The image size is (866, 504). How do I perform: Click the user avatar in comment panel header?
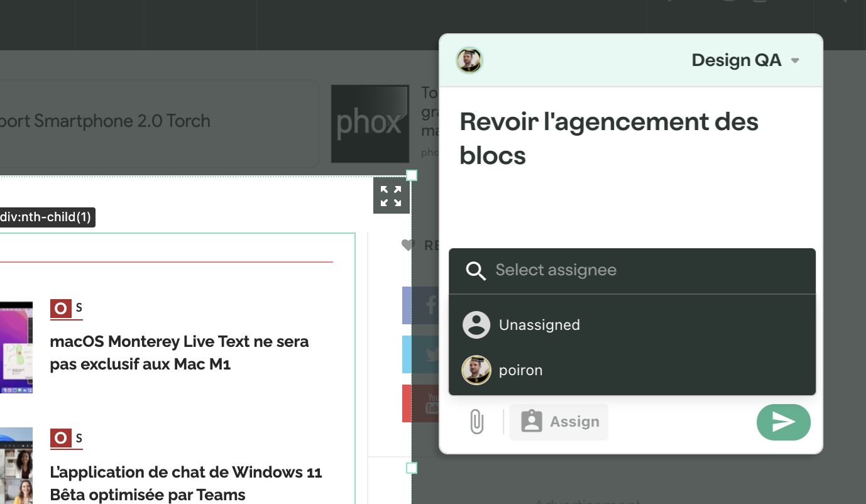click(469, 60)
